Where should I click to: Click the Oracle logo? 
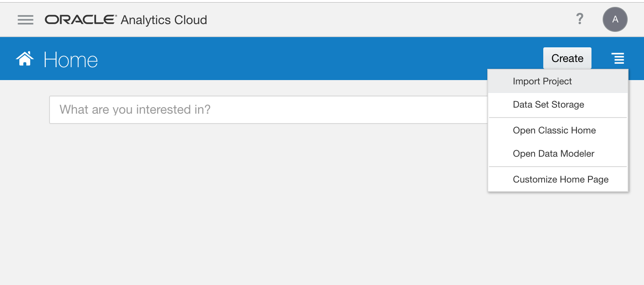point(80,20)
